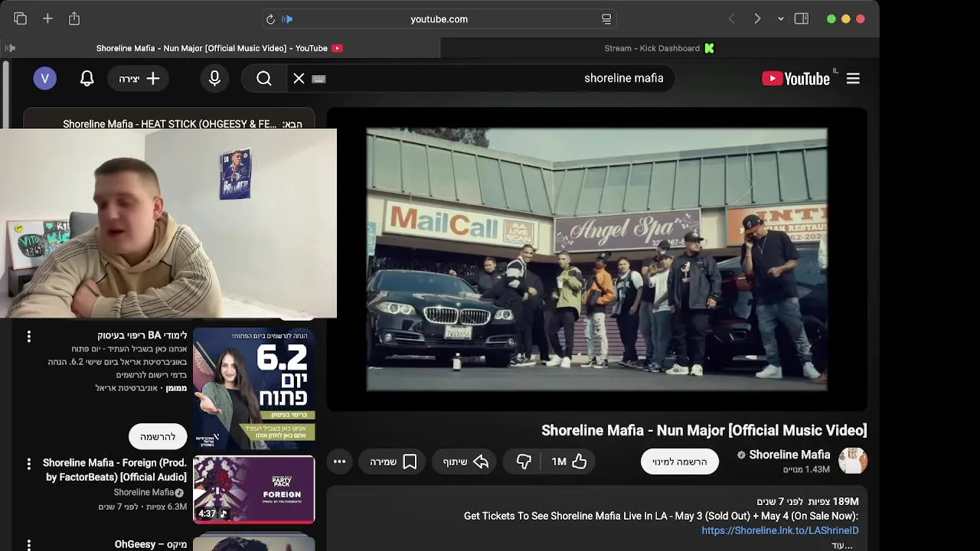The height and width of the screenshot is (551, 980).
Task: Dislike the video thumbs down
Action: pyautogui.click(x=524, y=461)
